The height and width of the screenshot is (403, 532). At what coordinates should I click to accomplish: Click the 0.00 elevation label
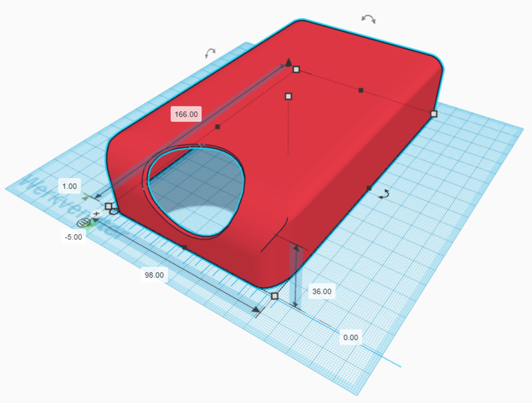(x=351, y=338)
